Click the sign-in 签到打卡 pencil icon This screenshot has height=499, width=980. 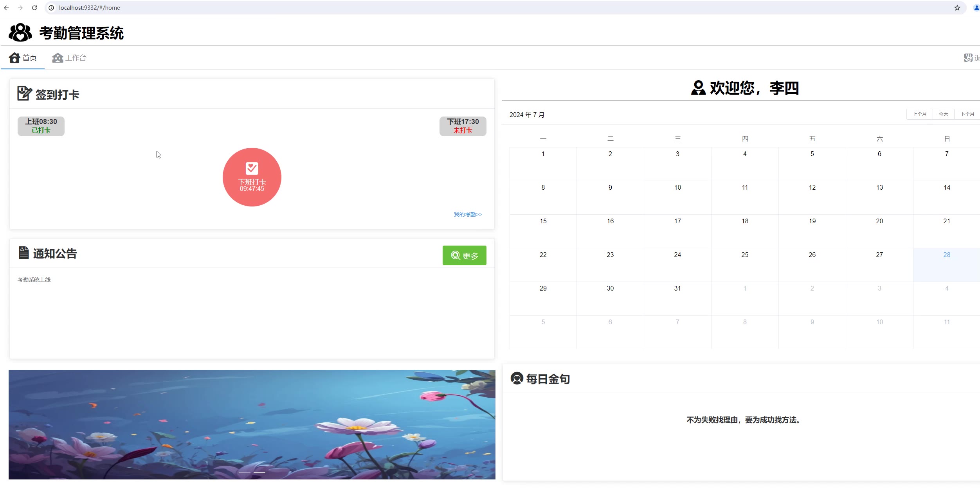(x=24, y=93)
